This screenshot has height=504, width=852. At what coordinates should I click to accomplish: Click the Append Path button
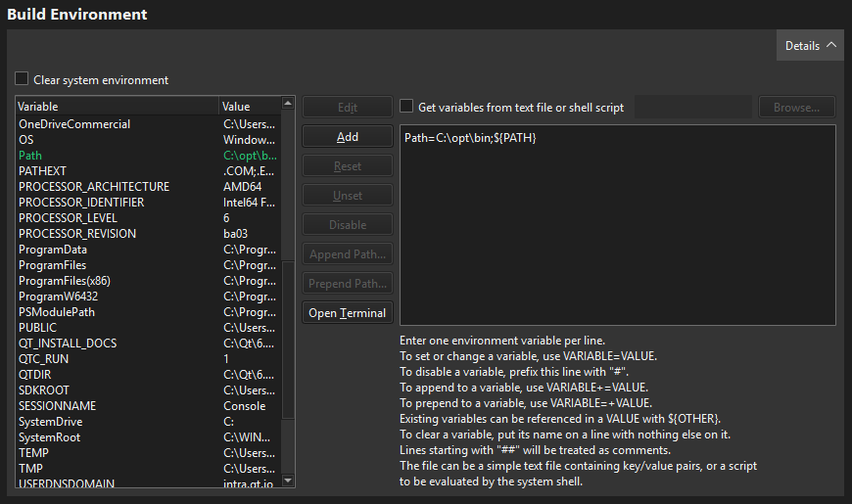(x=348, y=253)
